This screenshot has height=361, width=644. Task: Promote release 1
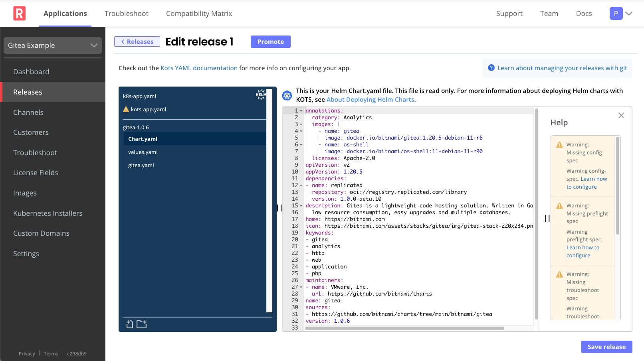(270, 41)
